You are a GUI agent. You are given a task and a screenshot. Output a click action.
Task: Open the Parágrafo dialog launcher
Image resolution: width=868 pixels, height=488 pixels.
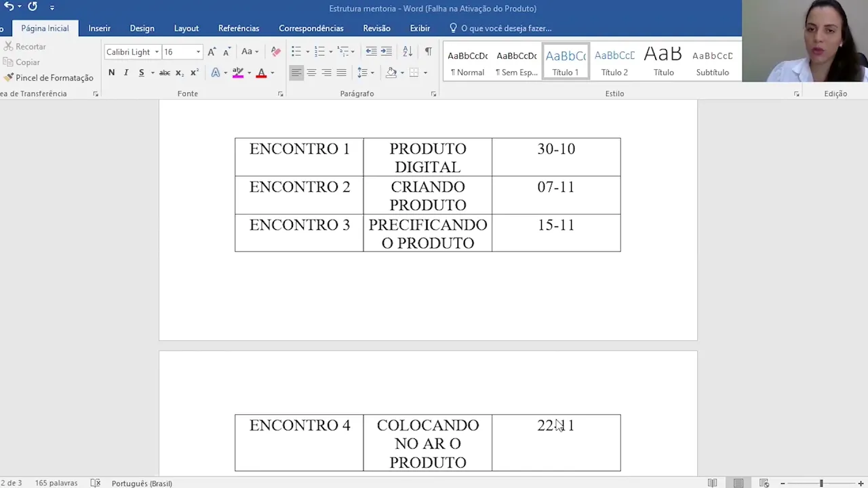coord(433,94)
